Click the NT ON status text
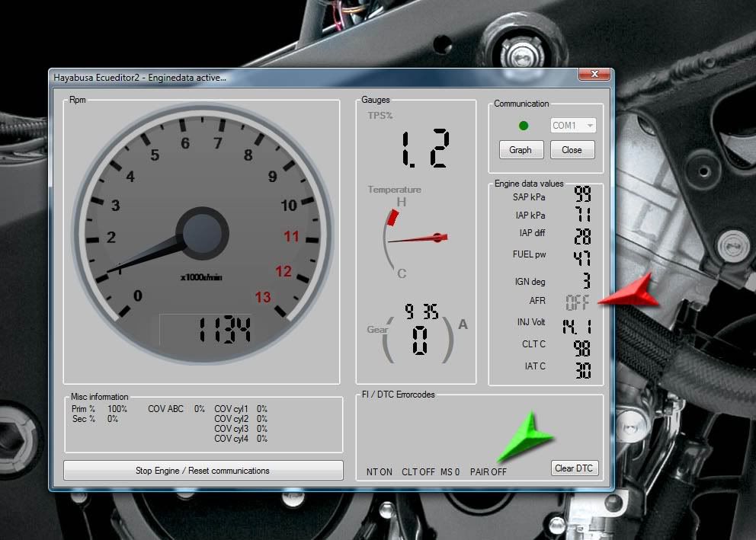This screenshot has height=540, width=756. coord(379,472)
